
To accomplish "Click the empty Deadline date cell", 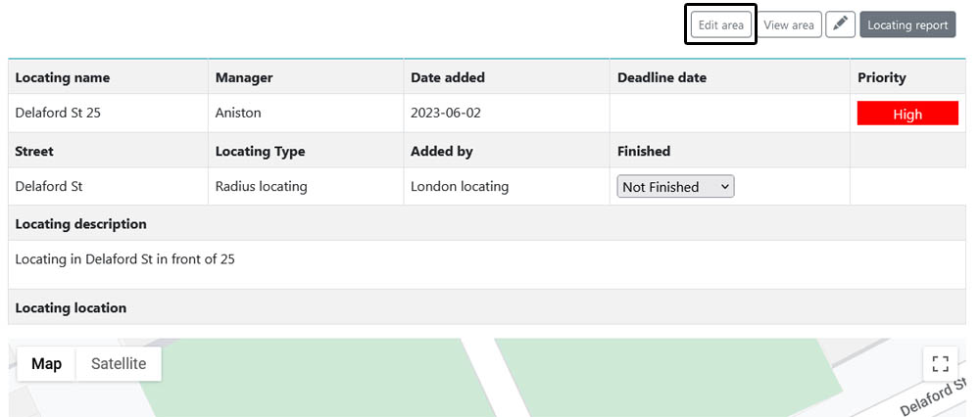I will coord(729,113).
